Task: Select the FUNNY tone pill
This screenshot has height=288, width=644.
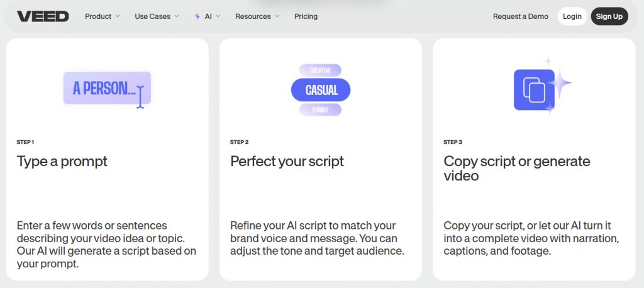Action: 320,109
